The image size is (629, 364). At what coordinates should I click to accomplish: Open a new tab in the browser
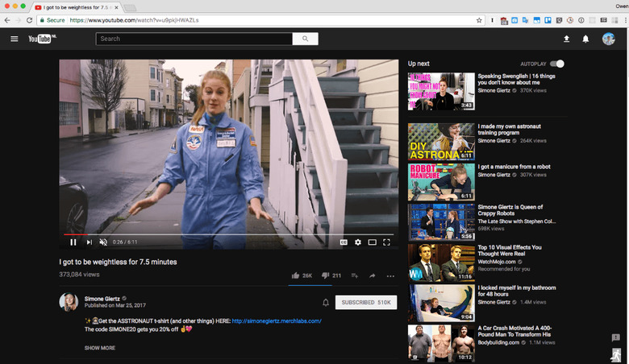point(130,8)
